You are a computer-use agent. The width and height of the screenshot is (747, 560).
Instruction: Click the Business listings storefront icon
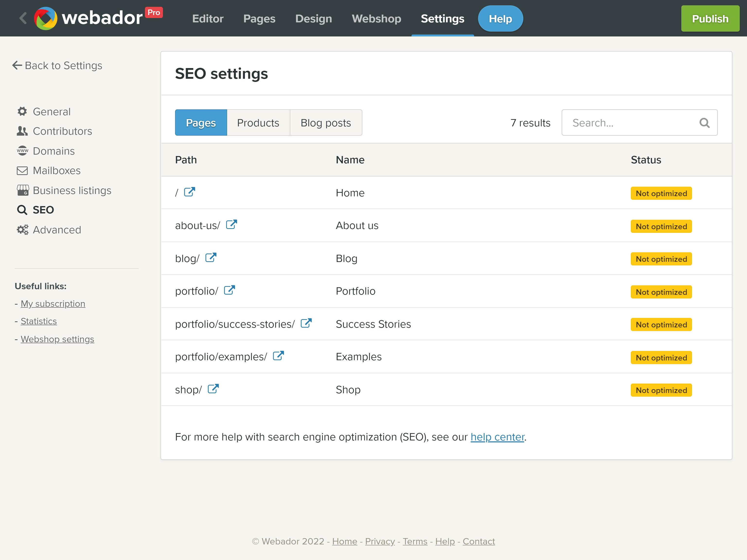22,190
